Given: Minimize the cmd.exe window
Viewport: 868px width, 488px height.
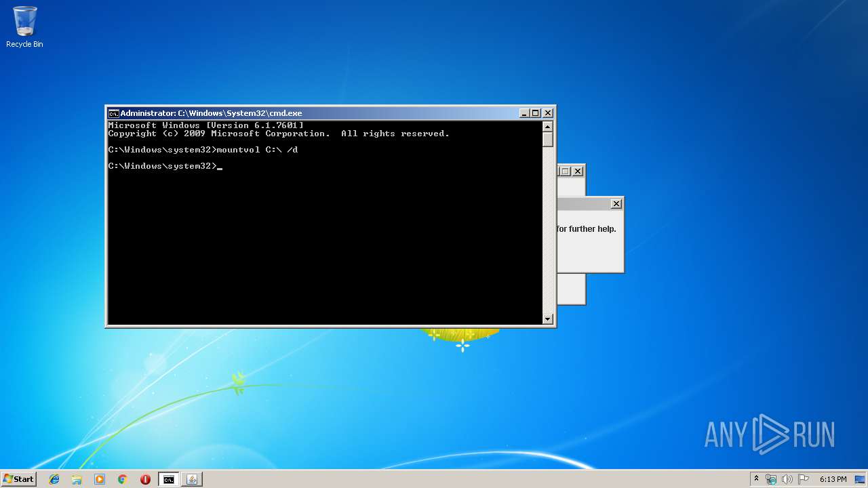Looking at the screenshot, I should coord(524,113).
